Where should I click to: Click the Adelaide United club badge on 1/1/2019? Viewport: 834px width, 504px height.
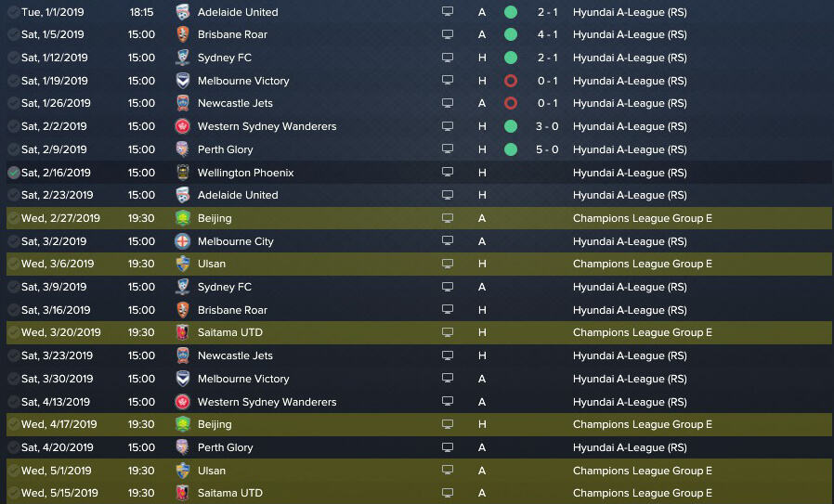point(182,12)
